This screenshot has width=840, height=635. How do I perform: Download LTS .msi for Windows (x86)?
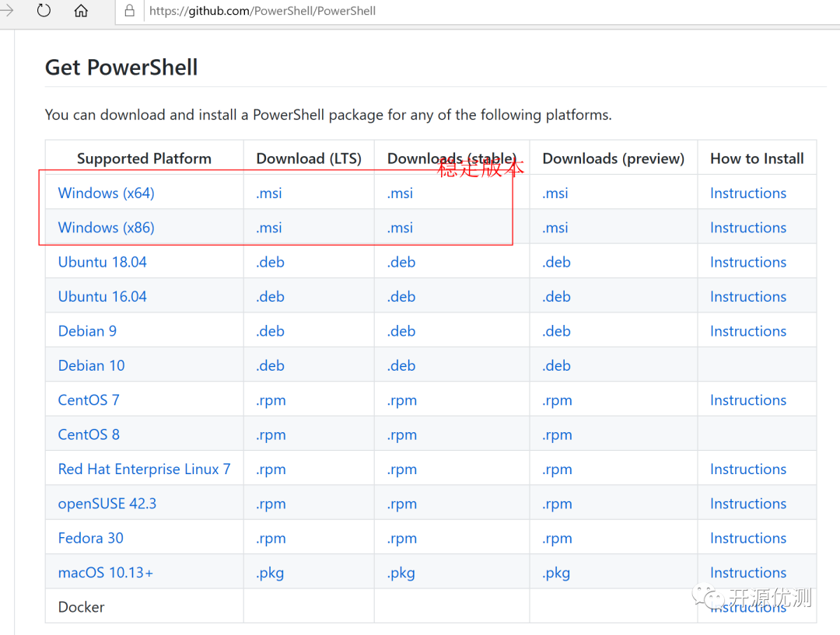(x=269, y=228)
